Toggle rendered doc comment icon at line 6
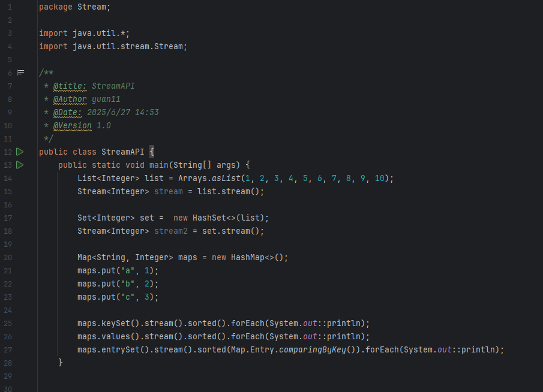The image size is (543, 392). coord(20,73)
